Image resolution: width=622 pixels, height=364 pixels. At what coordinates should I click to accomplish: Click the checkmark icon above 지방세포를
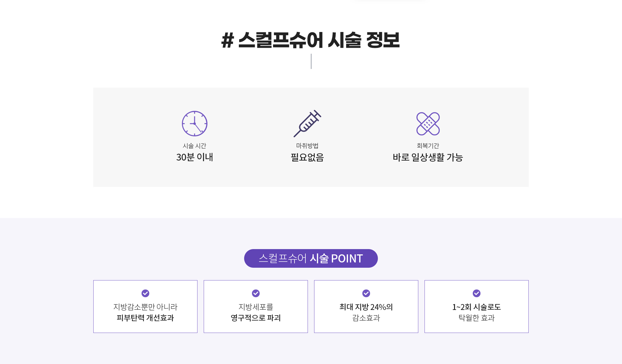click(256, 293)
